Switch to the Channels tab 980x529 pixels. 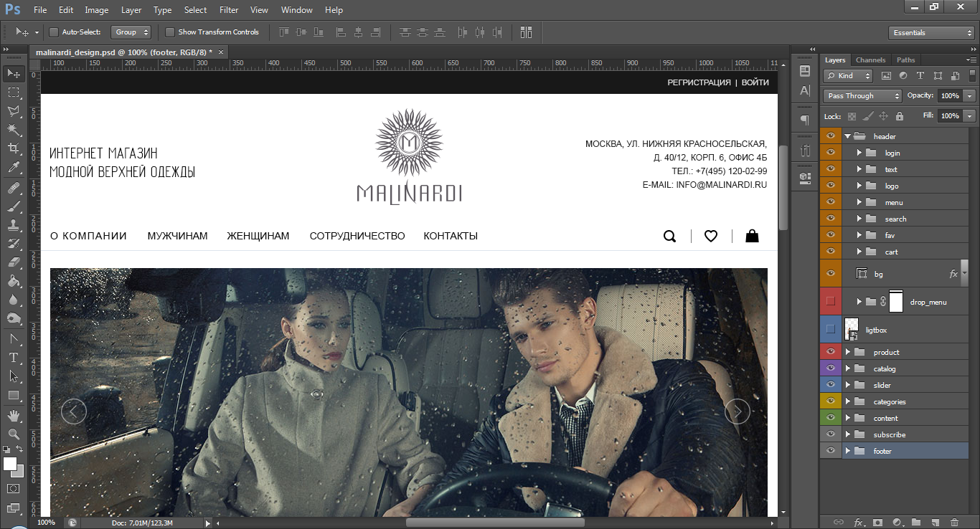point(870,59)
